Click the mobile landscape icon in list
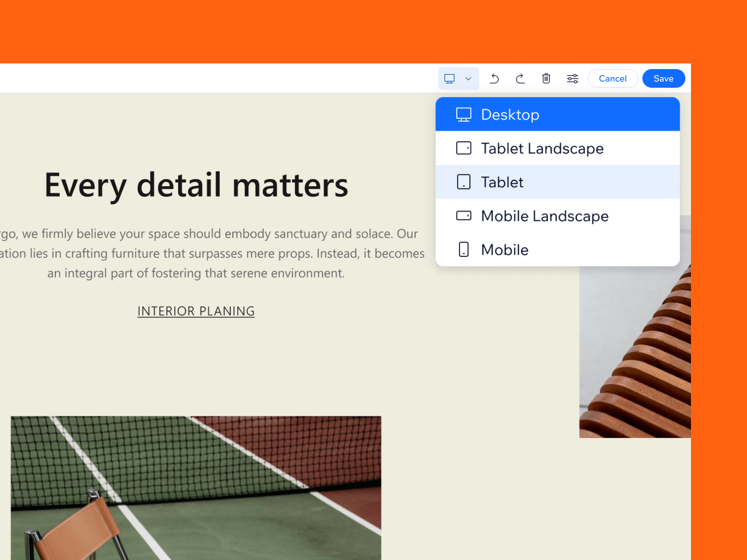747x560 pixels. point(464,216)
